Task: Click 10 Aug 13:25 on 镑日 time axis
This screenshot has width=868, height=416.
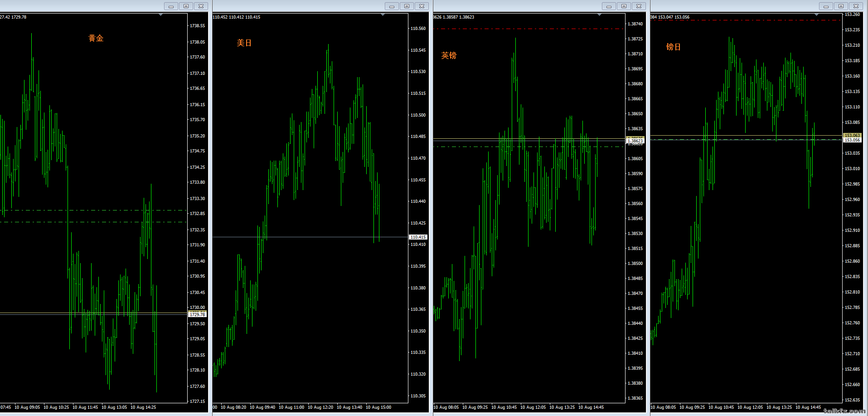Action: [779, 407]
